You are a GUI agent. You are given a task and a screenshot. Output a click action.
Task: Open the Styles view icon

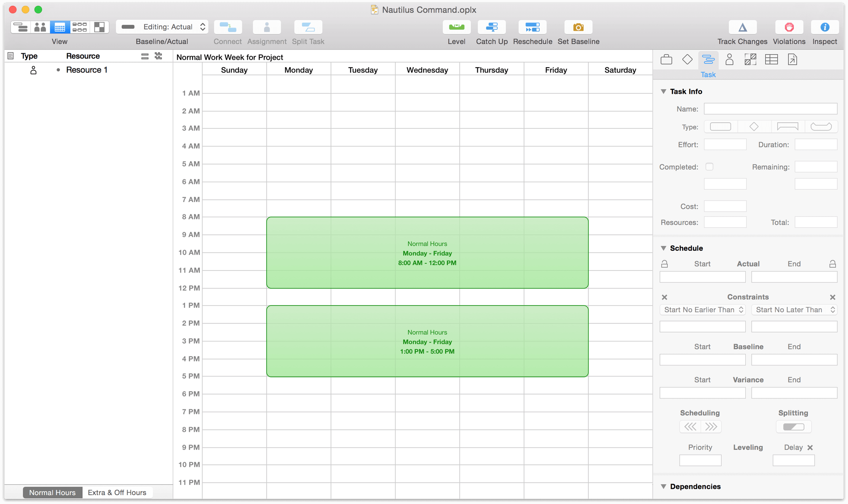99,27
